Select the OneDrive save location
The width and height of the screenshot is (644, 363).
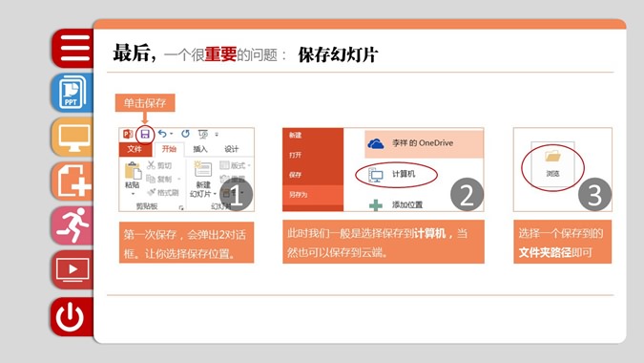tap(424, 143)
